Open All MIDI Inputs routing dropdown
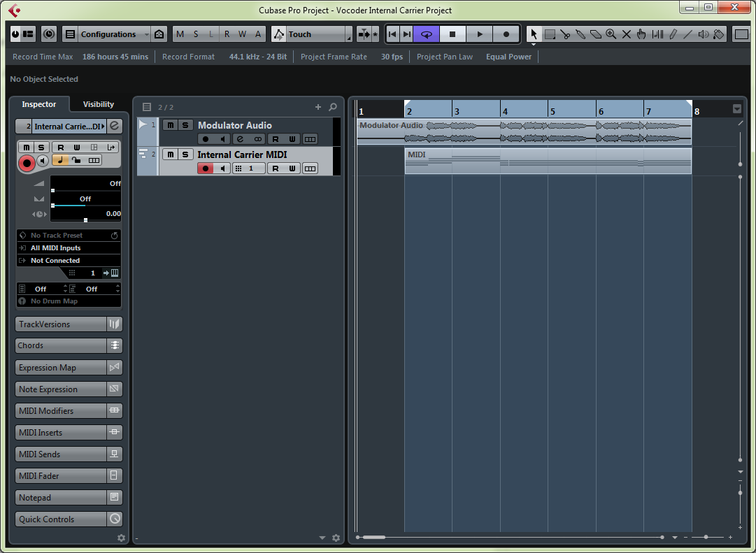 (x=69, y=247)
